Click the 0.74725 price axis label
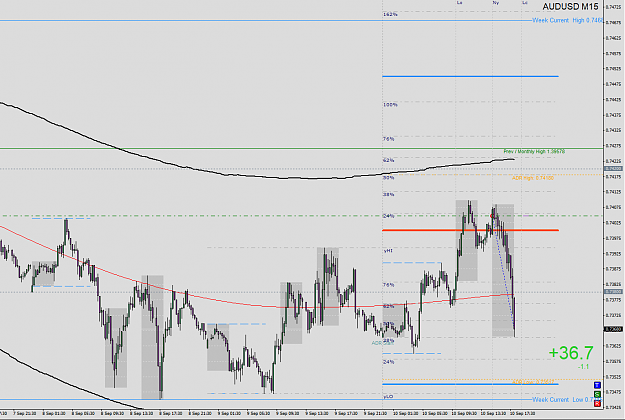The width and height of the screenshot is (625, 420). click(613, 7)
